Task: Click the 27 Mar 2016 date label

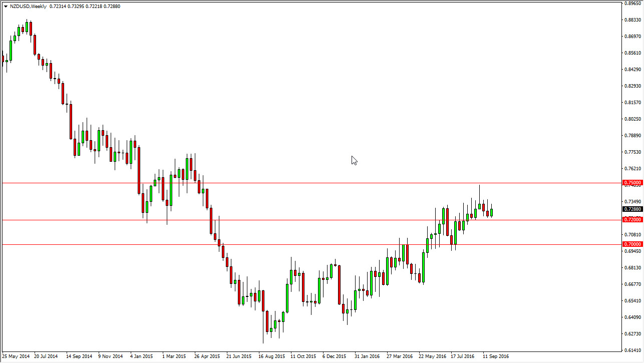Action: pos(401,356)
